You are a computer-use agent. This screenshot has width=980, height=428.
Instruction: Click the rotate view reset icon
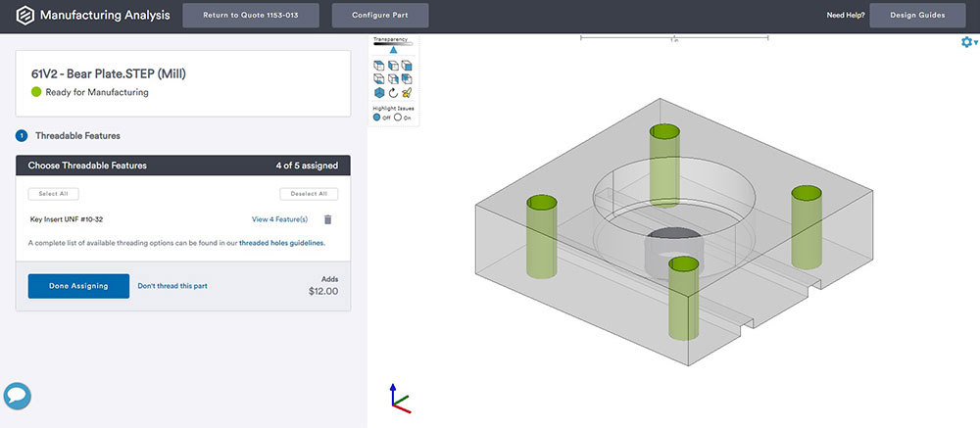coord(392,93)
